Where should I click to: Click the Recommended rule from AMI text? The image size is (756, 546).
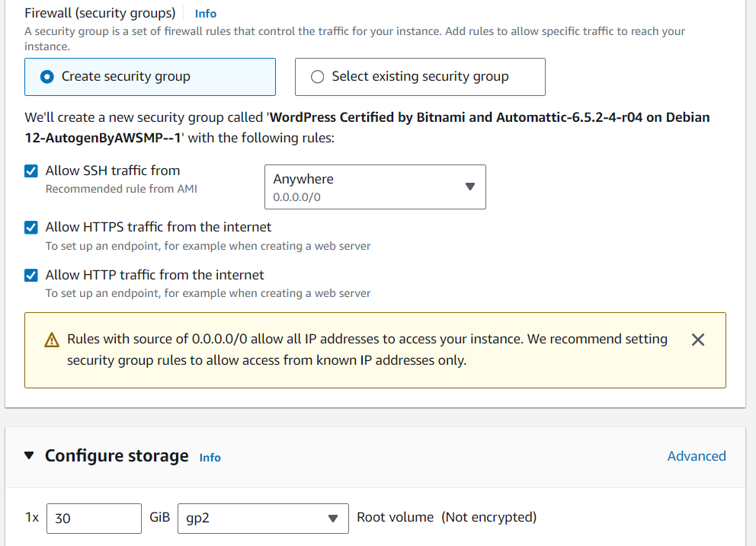click(x=121, y=189)
